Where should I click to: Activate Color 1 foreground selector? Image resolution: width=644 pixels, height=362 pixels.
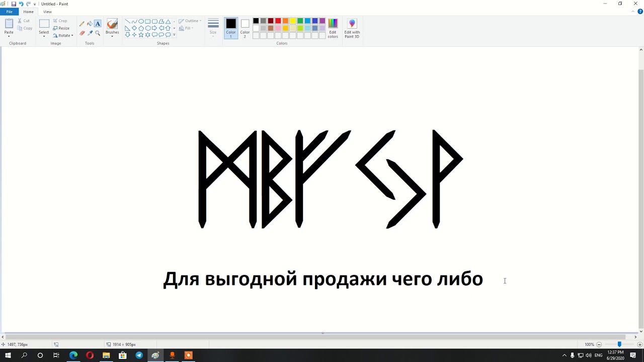[231, 28]
